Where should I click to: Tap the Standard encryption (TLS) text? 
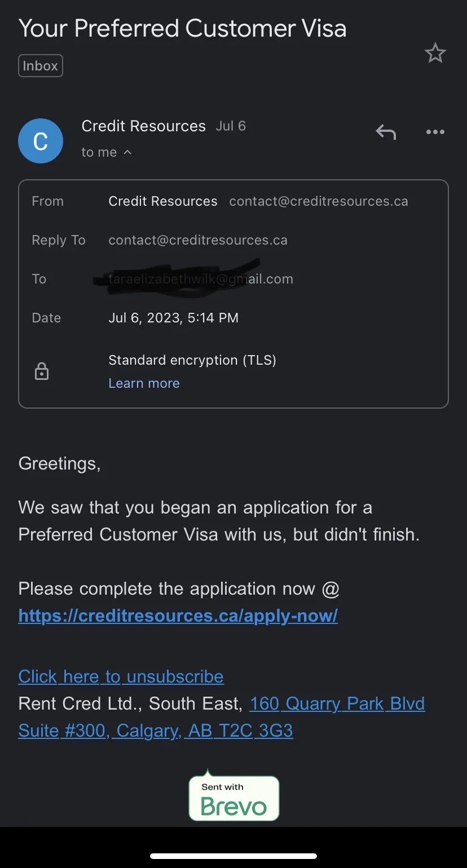click(192, 360)
